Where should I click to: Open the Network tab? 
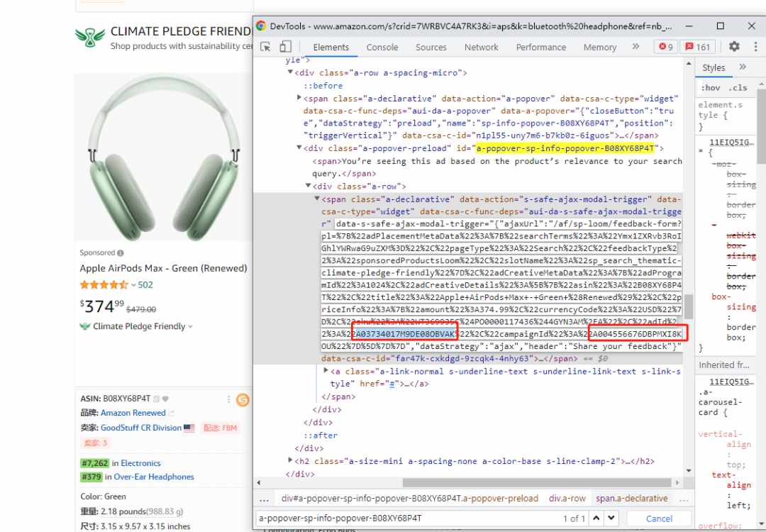pos(481,47)
